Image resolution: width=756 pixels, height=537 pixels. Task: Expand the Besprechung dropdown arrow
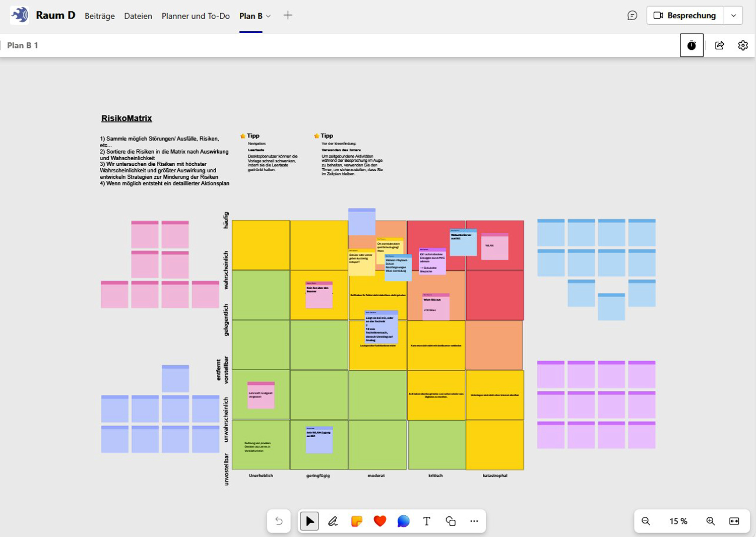[x=733, y=16]
